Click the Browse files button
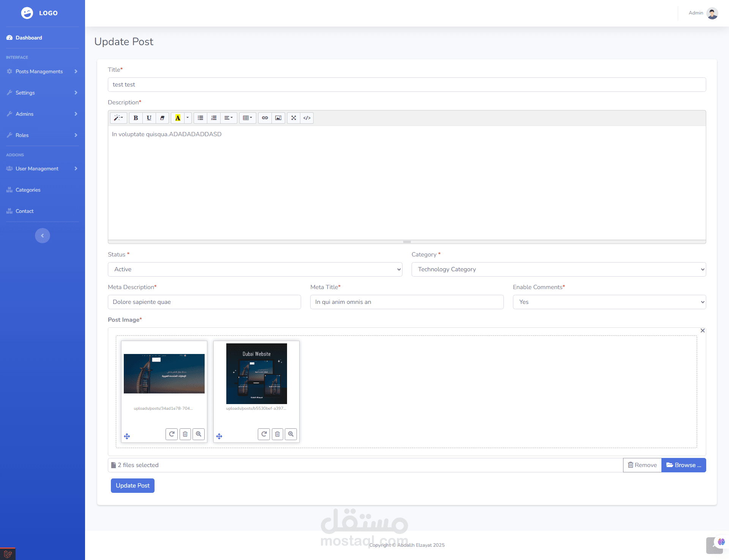This screenshot has height=560, width=729. pyautogui.click(x=683, y=465)
